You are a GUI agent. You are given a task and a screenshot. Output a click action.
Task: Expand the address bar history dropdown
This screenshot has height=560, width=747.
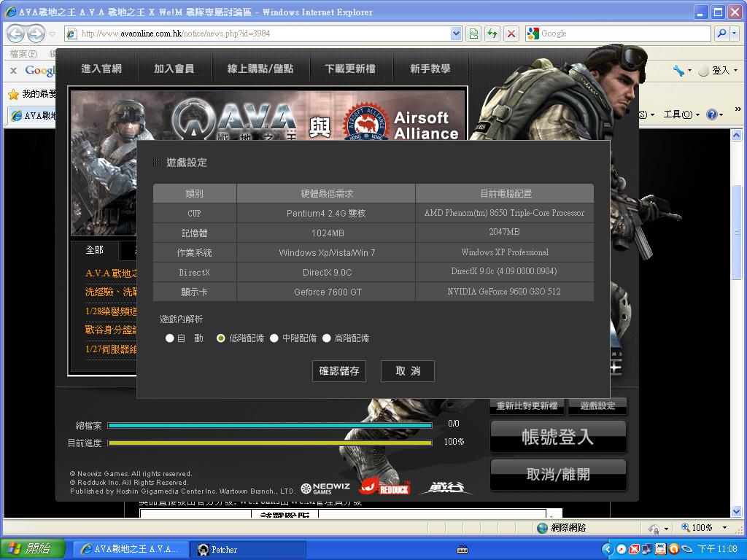[x=456, y=34]
